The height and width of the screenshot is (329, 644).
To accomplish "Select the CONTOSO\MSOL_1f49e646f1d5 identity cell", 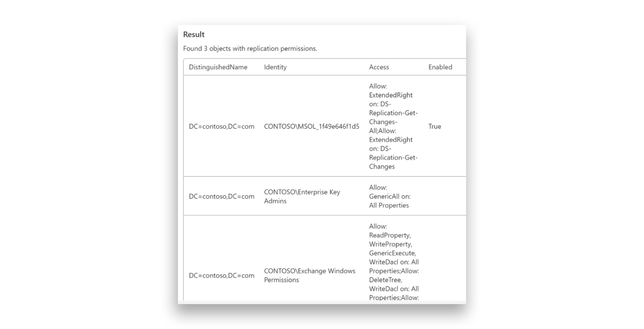I will (311, 126).
